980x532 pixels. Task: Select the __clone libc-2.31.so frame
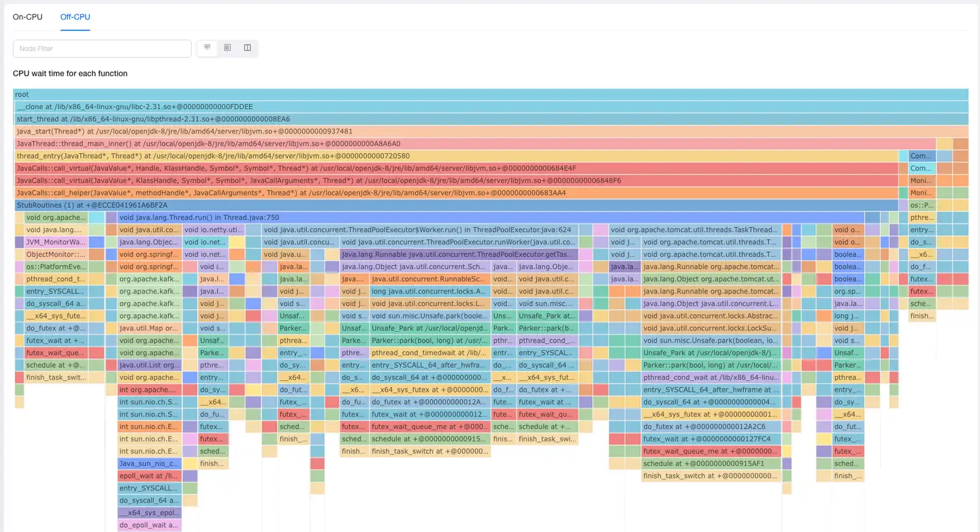point(490,107)
